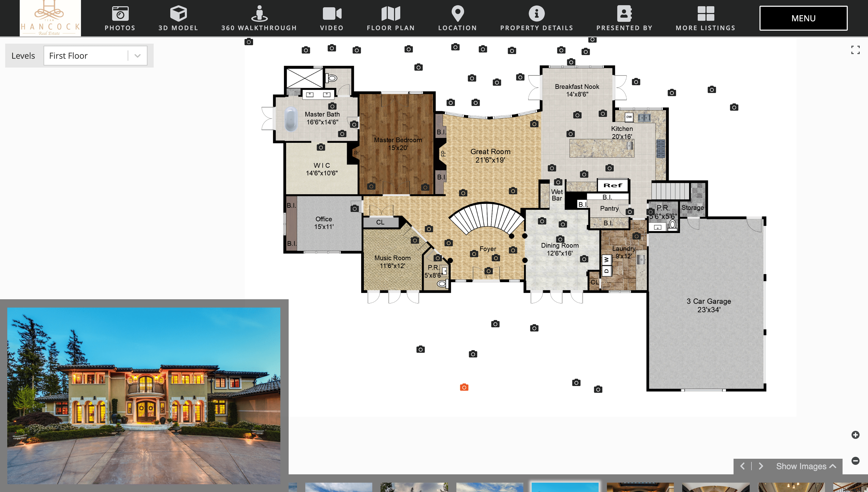Click the house exterior preview photo
Viewport: 868px width, 492px height.
point(144,395)
